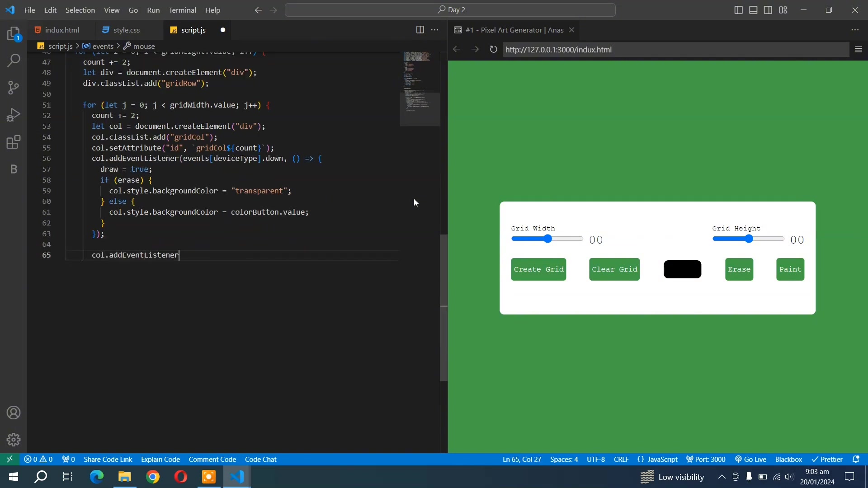
Task: Click the Create Grid button
Action: [x=538, y=270]
